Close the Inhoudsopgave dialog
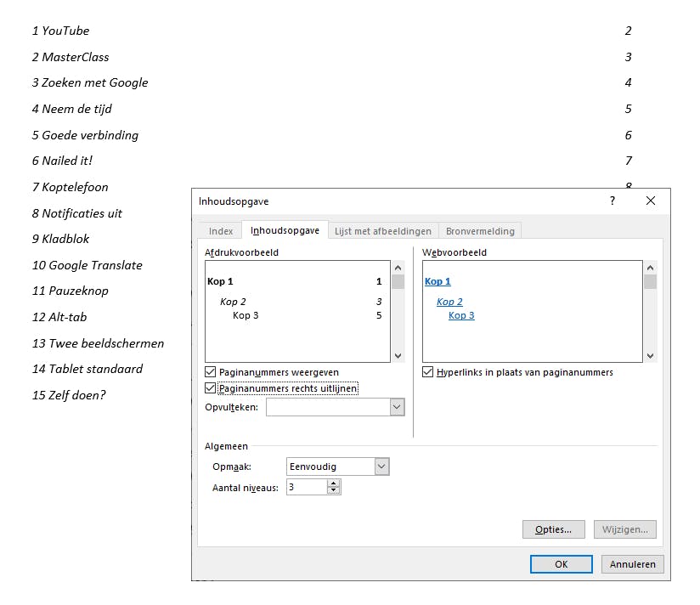 point(651,201)
